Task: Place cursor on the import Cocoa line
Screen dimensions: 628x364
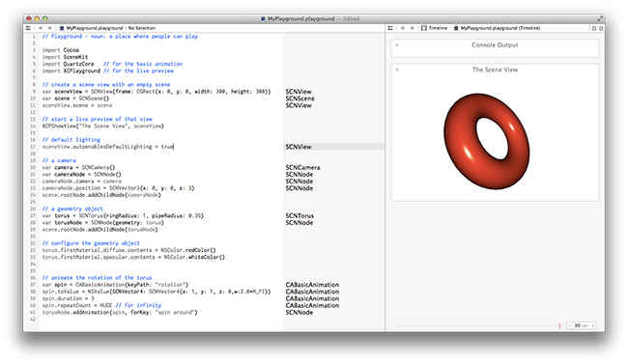Action: (61, 50)
